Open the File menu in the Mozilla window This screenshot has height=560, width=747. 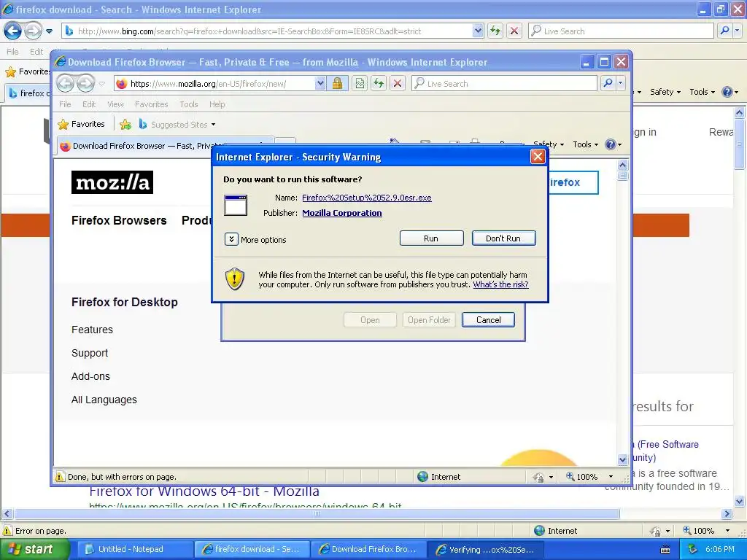pos(65,104)
